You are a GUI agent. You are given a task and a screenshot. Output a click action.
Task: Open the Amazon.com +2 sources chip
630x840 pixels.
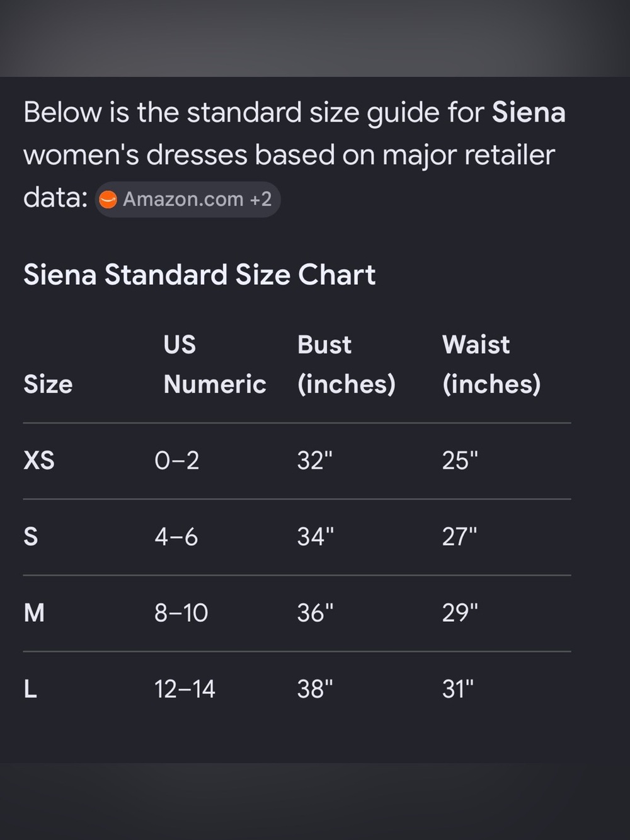pos(187,200)
